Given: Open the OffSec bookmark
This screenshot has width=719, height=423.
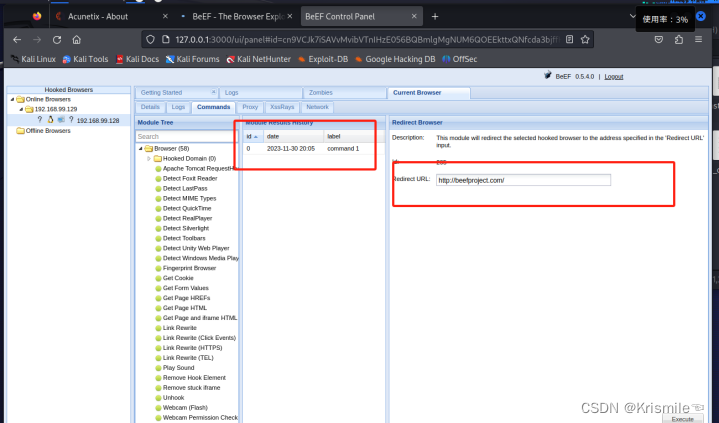Looking at the screenshot, I should pyautogui.click(x=459, y=59).
